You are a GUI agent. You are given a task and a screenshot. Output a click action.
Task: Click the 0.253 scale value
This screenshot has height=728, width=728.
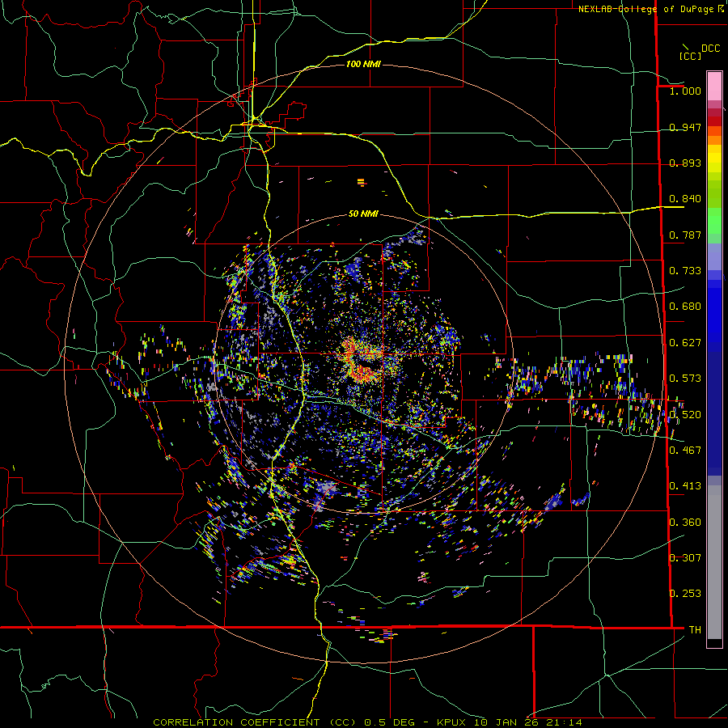click(x=685, y=594)
